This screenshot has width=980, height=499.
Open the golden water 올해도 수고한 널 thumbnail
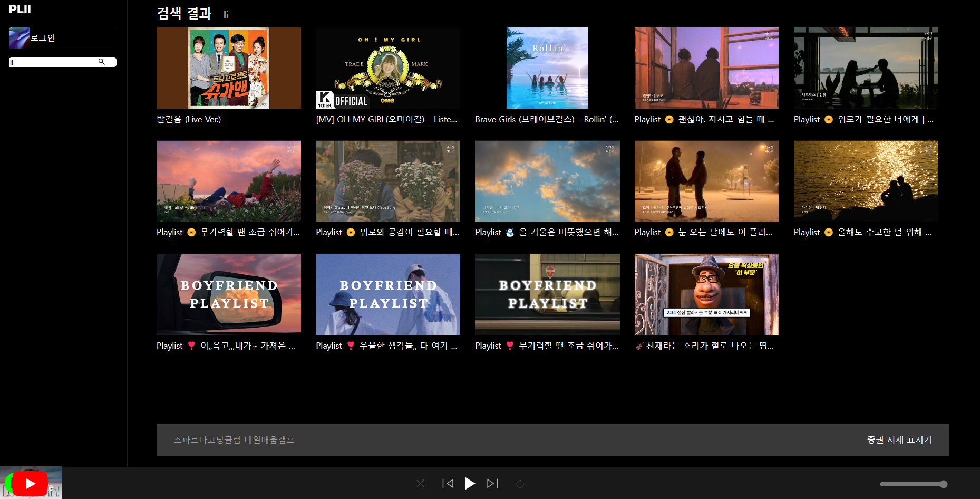[x=866, y=181]
